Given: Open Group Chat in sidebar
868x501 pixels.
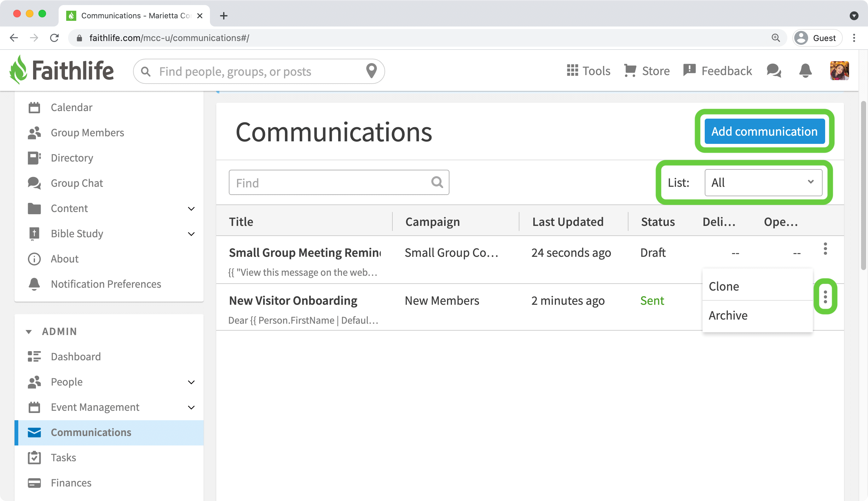Looking at the screenshot, I should [x=109, y=183].
